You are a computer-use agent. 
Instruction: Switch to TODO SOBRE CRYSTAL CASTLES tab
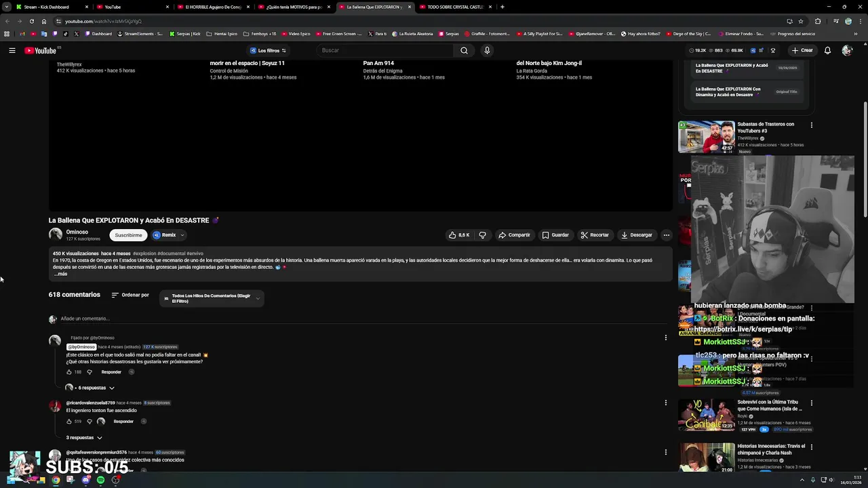coord(454,7)
